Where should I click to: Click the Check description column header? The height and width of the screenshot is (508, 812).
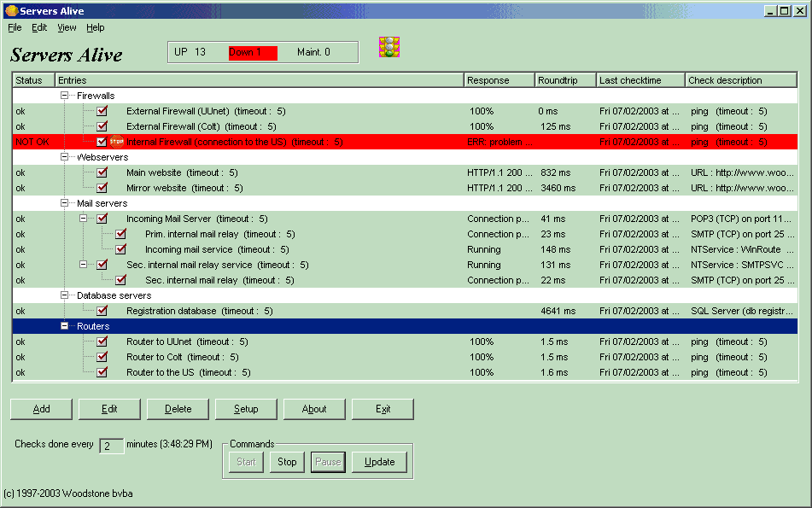coord(741,80)
